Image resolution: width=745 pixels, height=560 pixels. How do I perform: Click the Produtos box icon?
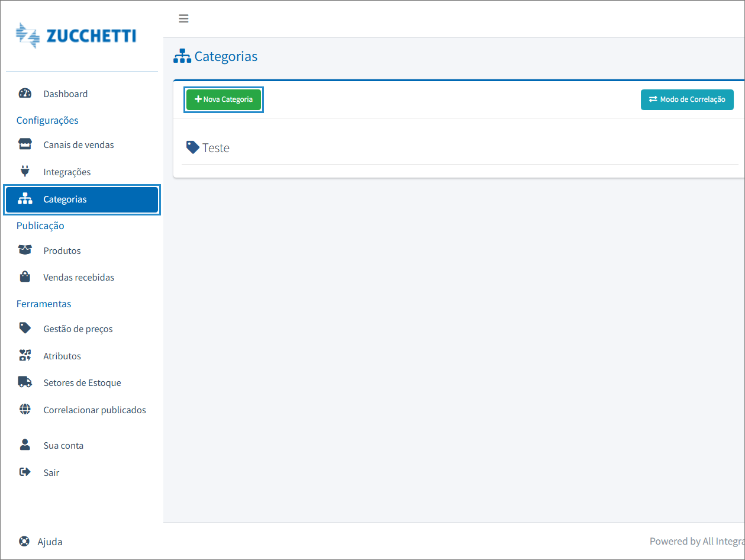click(25, 250)
